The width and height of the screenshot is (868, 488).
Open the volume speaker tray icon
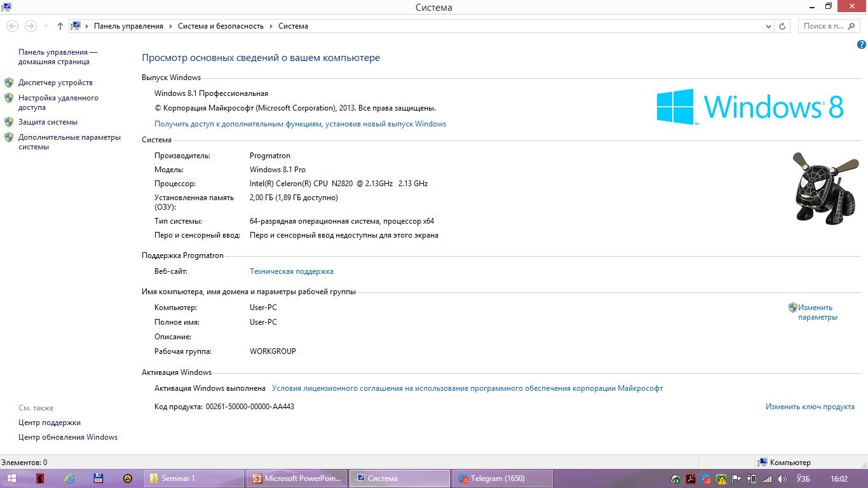782,479
